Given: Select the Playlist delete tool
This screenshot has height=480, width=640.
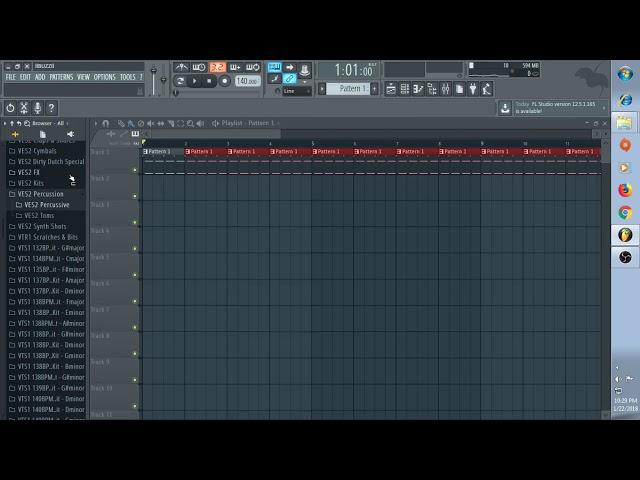Looking at the screenshot, I should 141,123.
